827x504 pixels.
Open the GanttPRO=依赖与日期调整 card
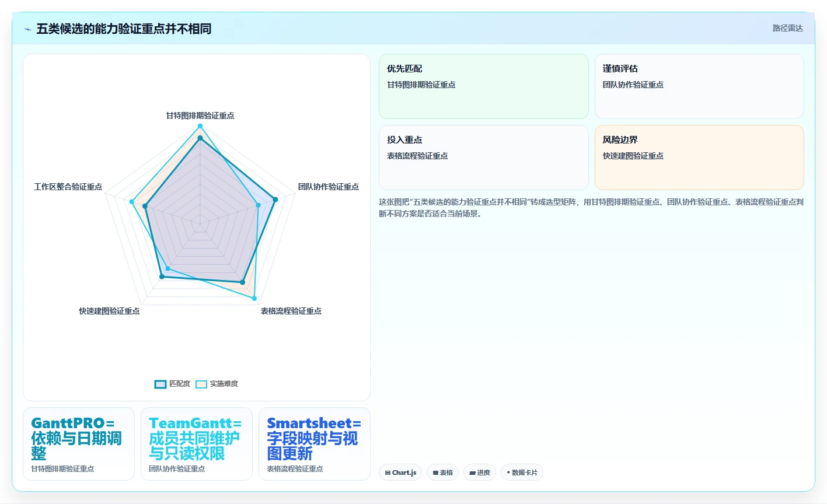[x=79, y=444]
